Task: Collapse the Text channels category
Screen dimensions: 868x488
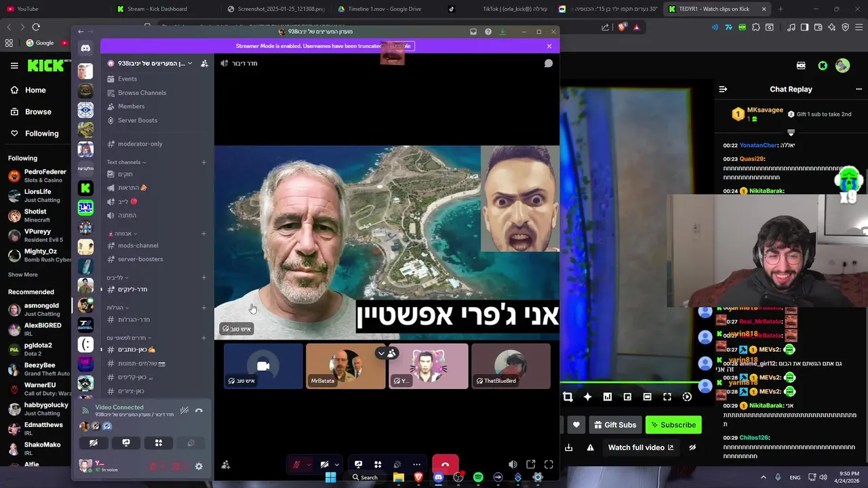Action: (126, 162)
